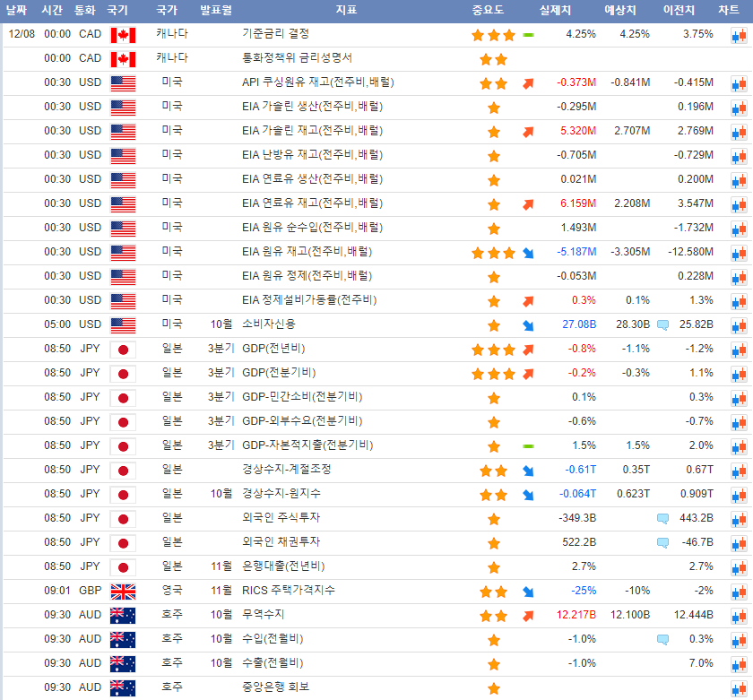This screenshot has width=753, height=700.
Task: Open the 중앙은행 회보 indicator link
Action: 275,687
